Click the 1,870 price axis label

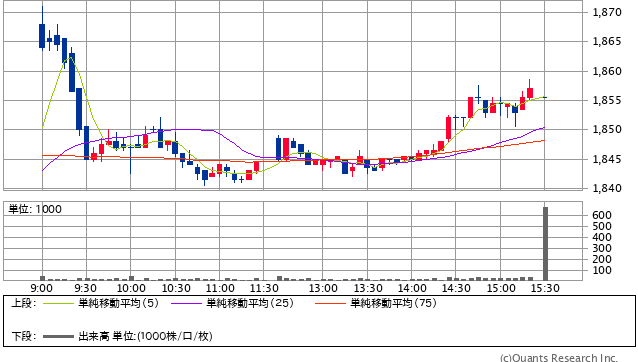coord(607,12)
